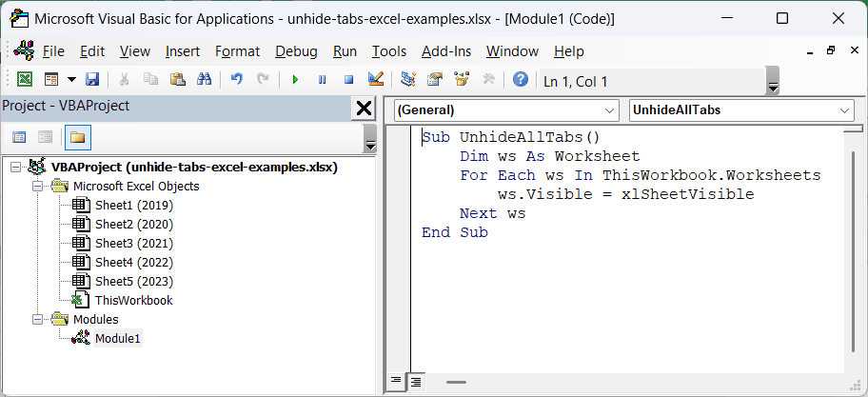The height and width of the screenshot is (397, 868).
Task: Open the File menu
Action: tap(53, 51)
